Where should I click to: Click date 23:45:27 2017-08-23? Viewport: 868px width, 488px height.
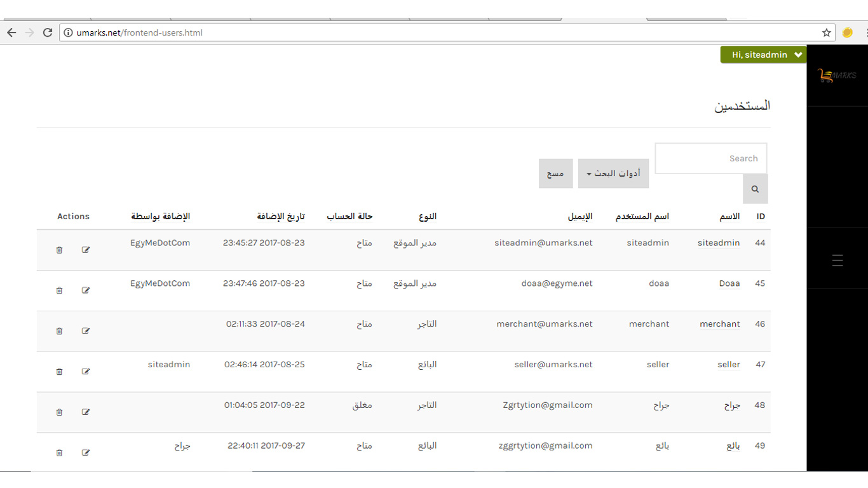click(264, 243)
